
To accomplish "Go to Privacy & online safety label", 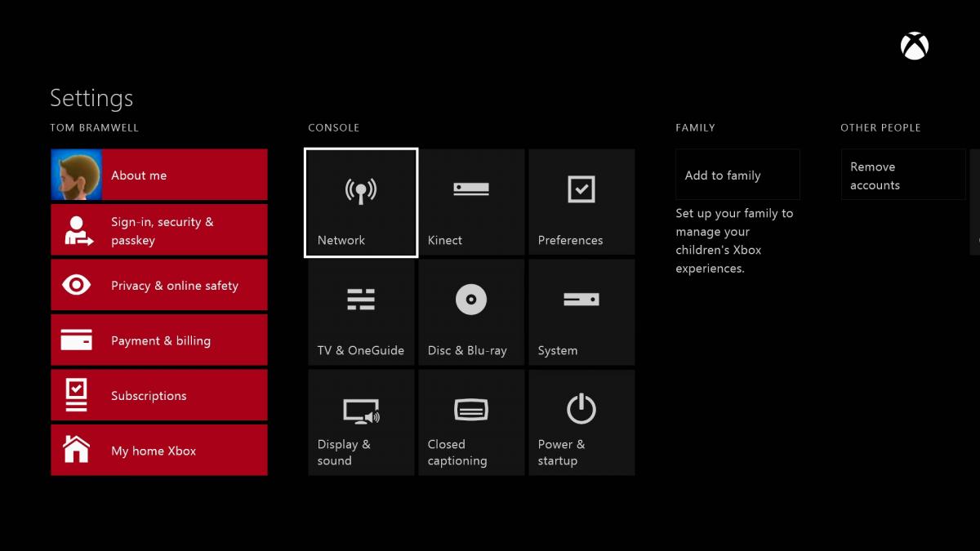I will click(175, 286).
